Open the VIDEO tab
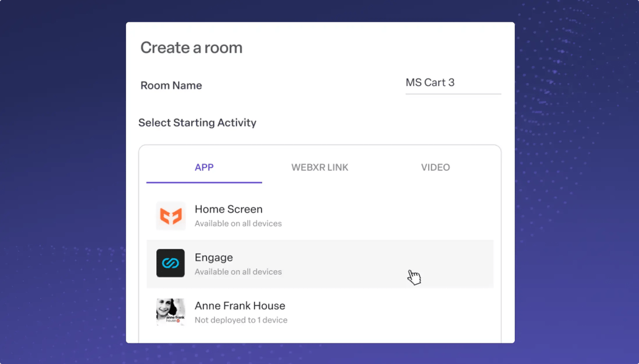The height and width of the screenshot is (364, 639). click(x=435, y=167)
